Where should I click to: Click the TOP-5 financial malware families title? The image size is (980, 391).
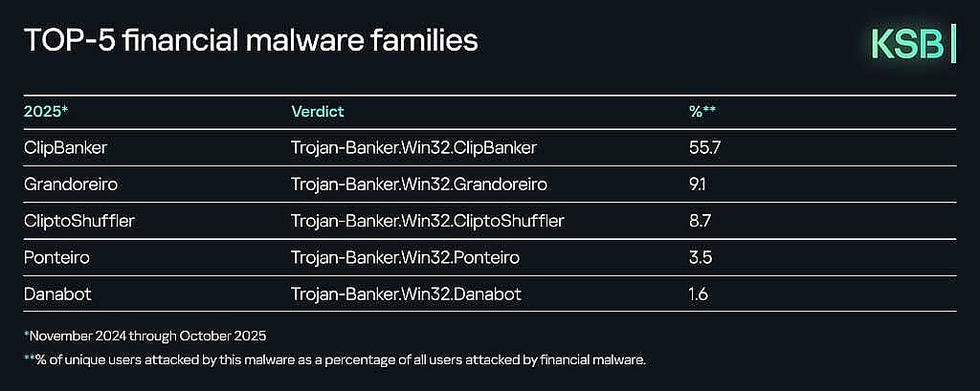251,40
